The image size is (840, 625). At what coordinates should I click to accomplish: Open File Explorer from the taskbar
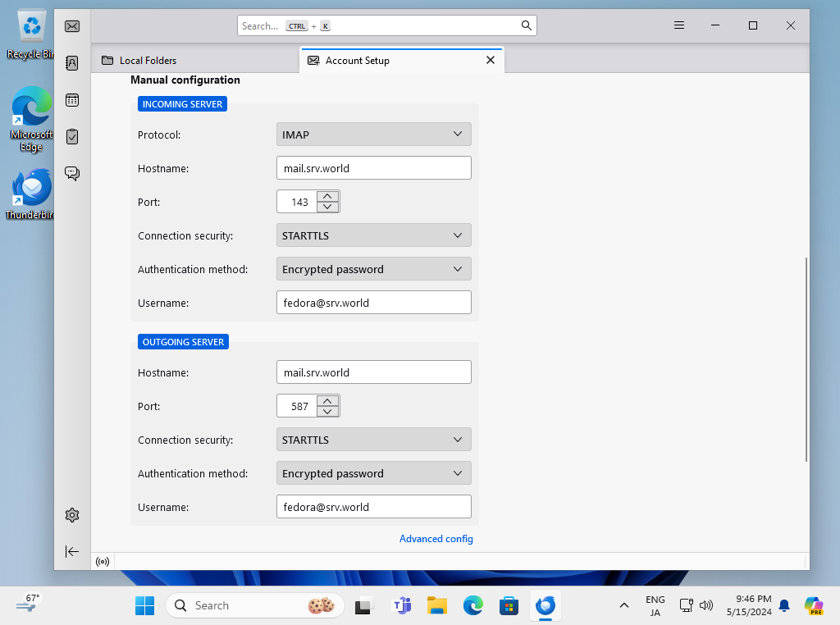(x=437, y=606)
